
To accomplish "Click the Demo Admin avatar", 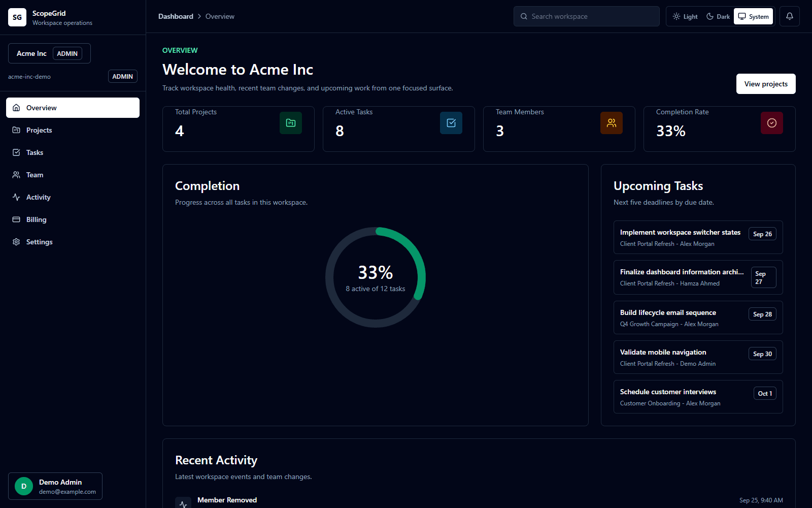I will pos(24,486).
